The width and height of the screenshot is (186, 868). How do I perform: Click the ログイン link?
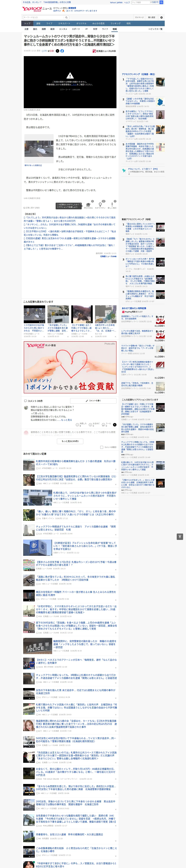57,11
